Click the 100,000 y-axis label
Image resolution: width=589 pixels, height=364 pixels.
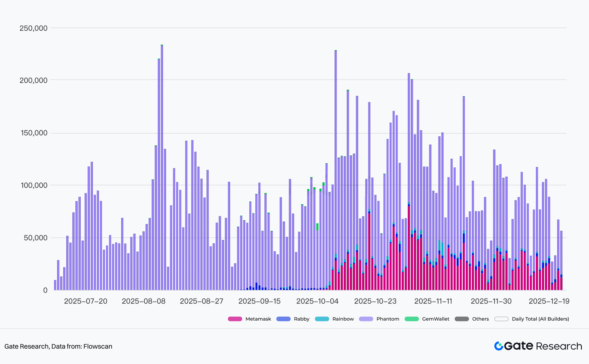[x=34, y=185]
